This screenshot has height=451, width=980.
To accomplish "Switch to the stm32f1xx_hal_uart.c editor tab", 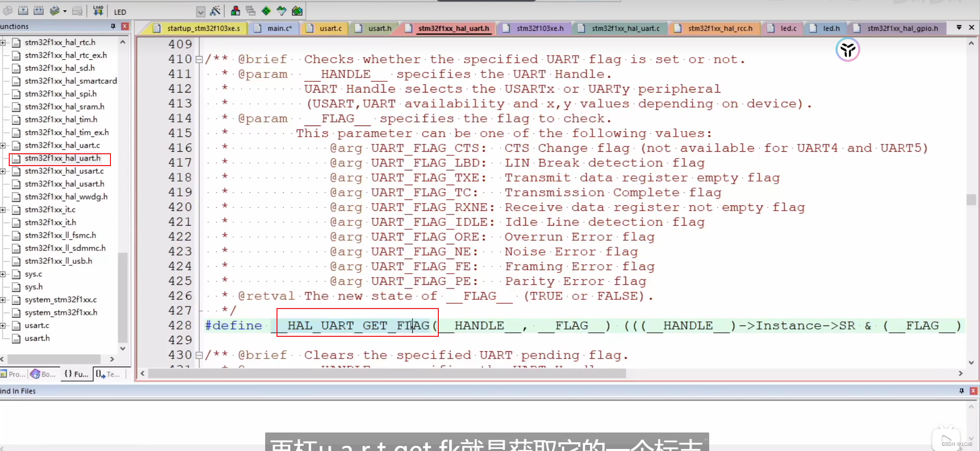I will tap(620, 28).
